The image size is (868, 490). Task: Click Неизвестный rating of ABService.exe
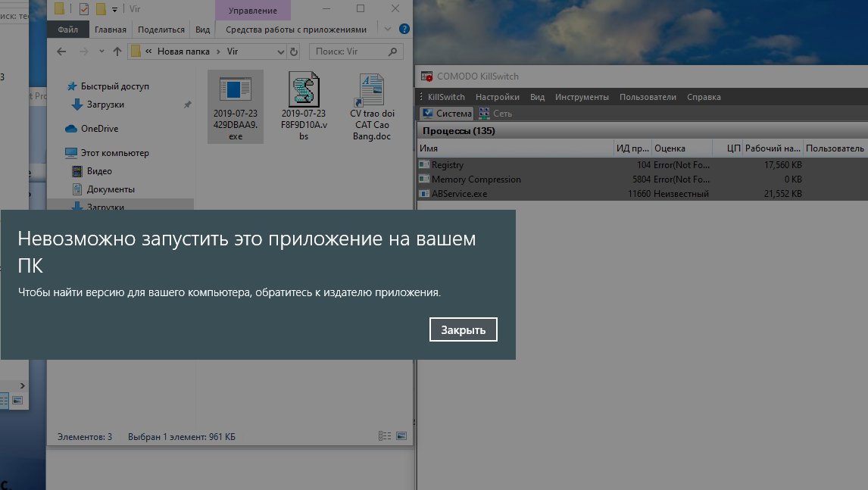681,194
